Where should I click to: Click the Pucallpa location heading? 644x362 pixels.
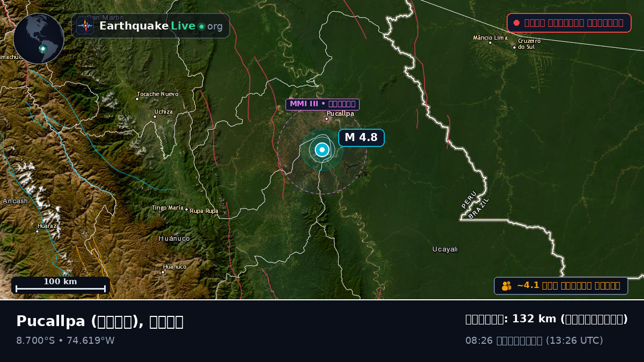coord(100,321)
